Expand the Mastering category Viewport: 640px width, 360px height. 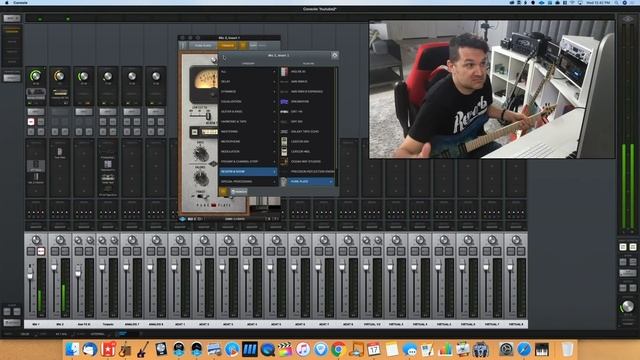[248, 131]
